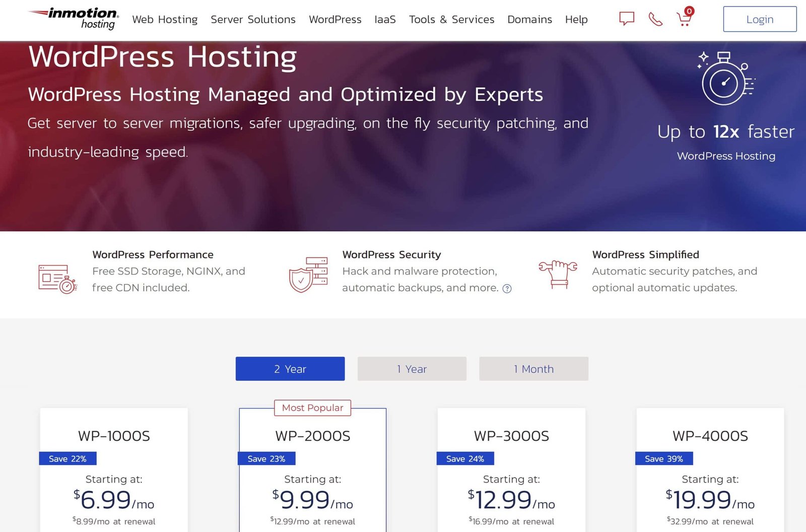This screenshot has width=806, height=532.
Task: Click the $8.99/mo at renewal text
Action: coord(114,521)
